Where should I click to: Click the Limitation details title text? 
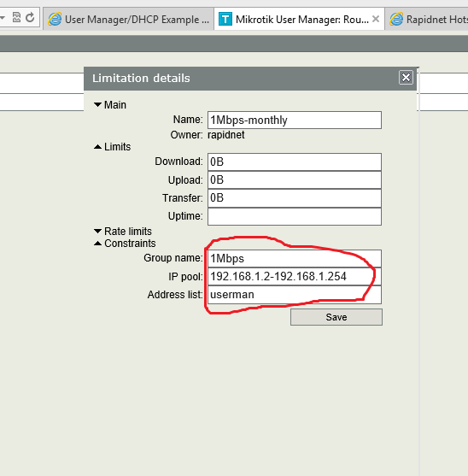[x=141, y=79]
